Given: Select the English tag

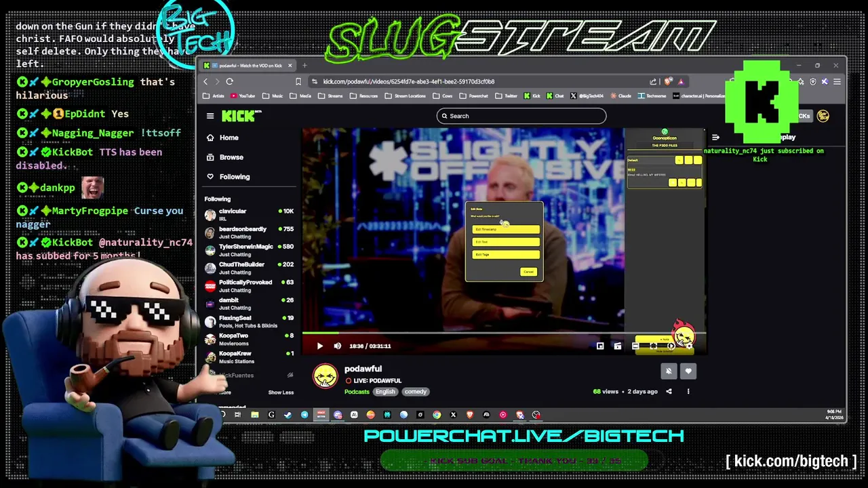Looking at the screenshot, I should click(x=385, y=392).
